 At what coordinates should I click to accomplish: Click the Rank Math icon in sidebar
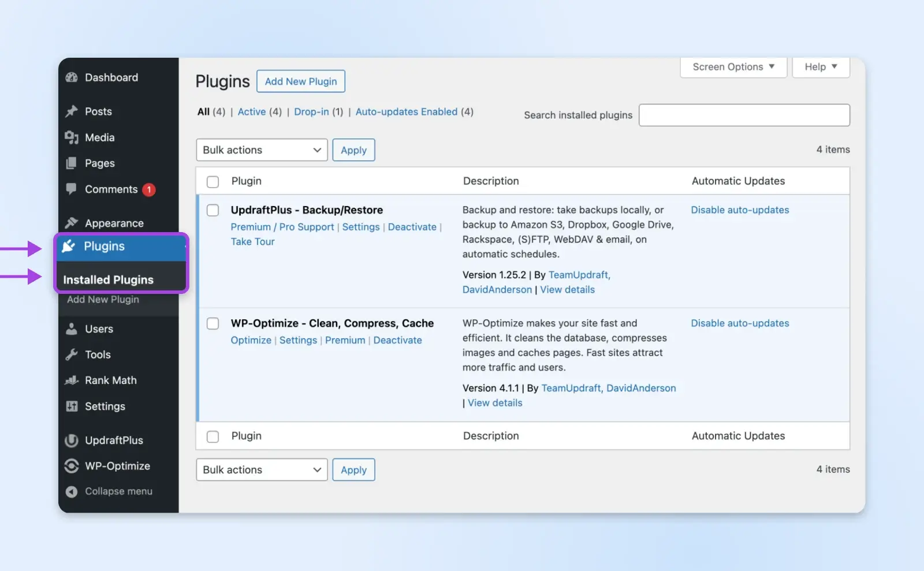click(72, 380)
